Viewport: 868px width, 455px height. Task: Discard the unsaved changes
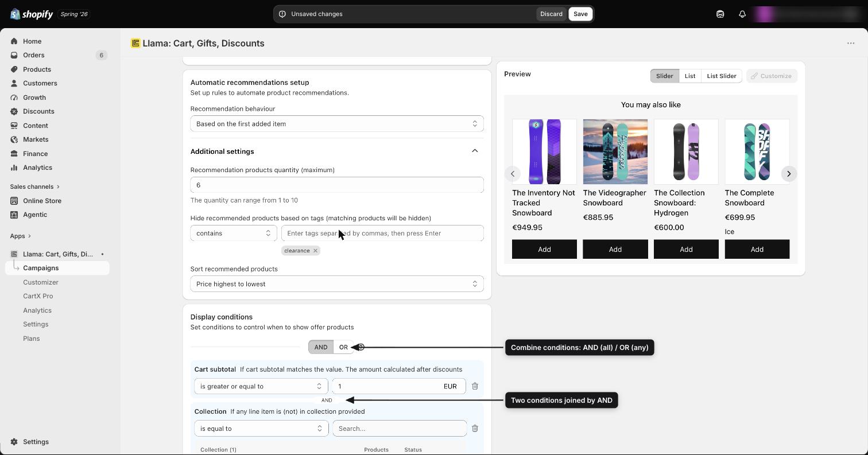pos(551,14)
